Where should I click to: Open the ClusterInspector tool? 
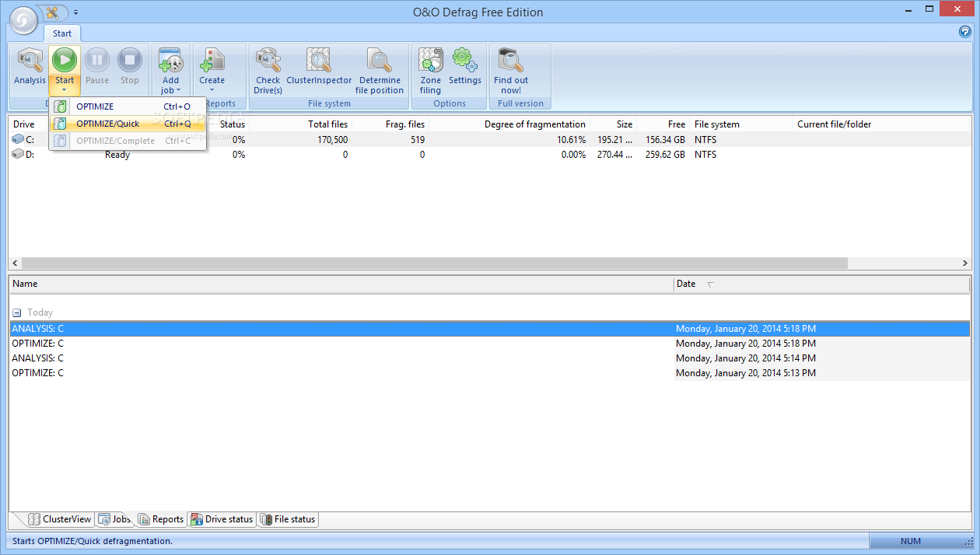319,67
